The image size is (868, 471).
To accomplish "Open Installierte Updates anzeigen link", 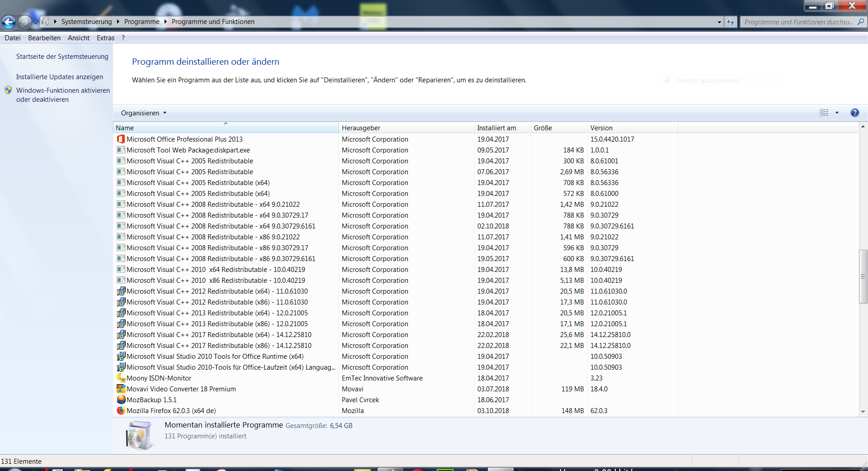I will tap(60, 77).
